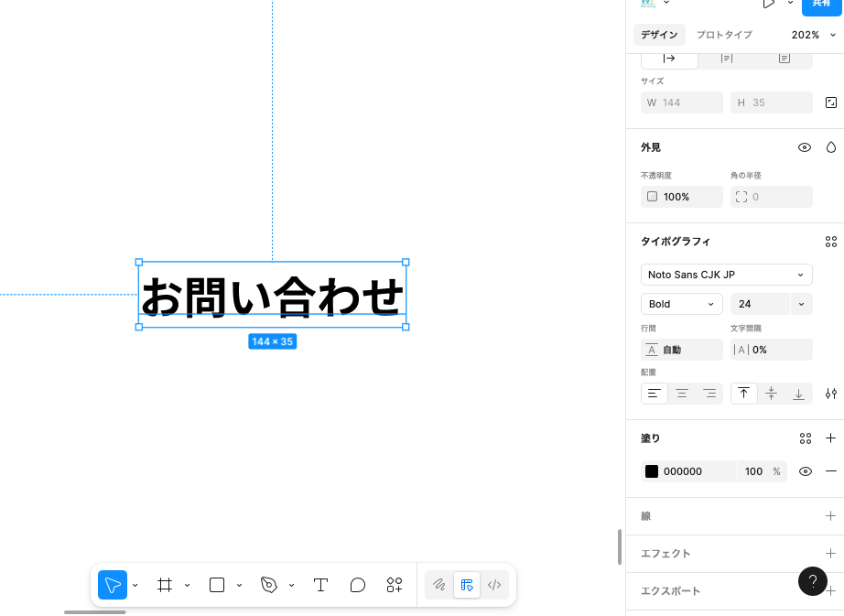
Task: Select the Text tool
Action: point(321,585)
